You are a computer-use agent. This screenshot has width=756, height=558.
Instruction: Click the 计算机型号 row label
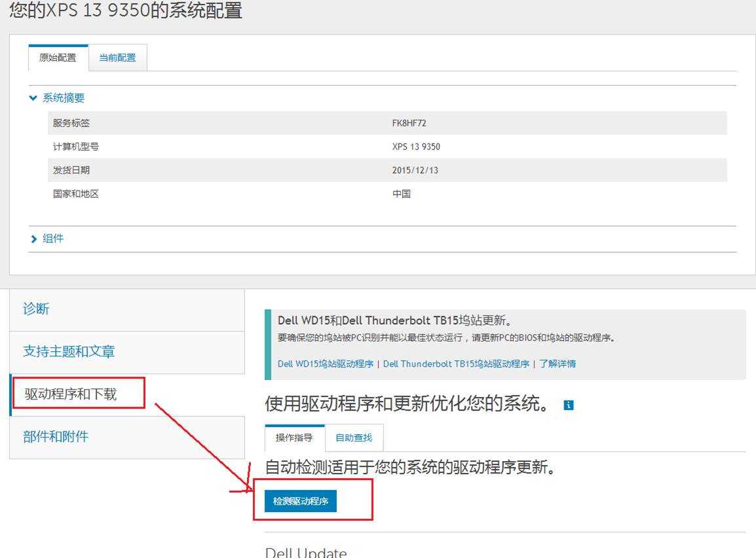(76, 147)
